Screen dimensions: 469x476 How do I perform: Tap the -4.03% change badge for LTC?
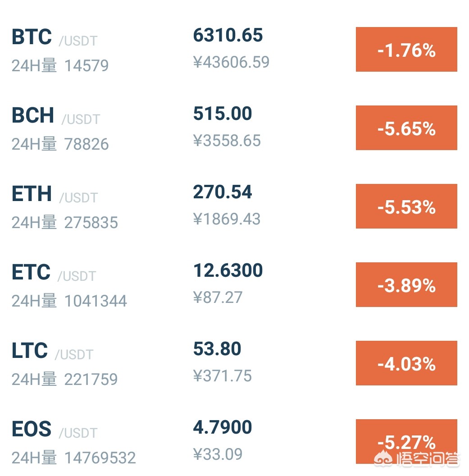pos(406,363)
